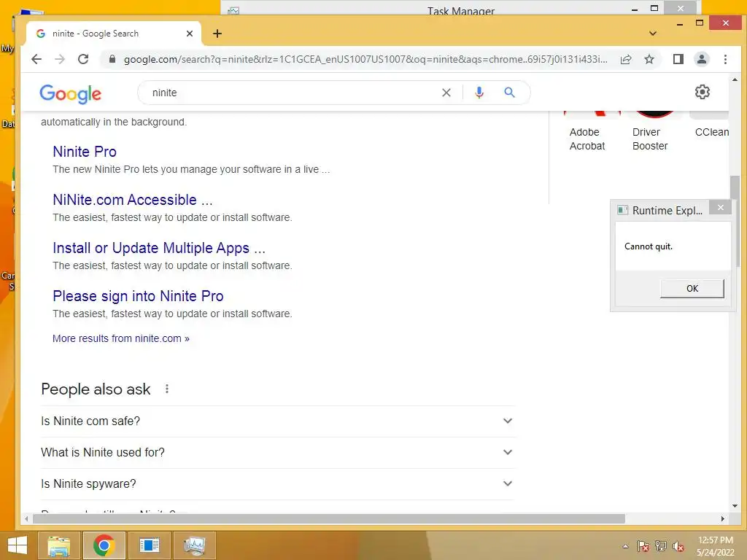Click the Google logo
The height and width of the screenshot is (560, 747).
click(x=70, y=93)
